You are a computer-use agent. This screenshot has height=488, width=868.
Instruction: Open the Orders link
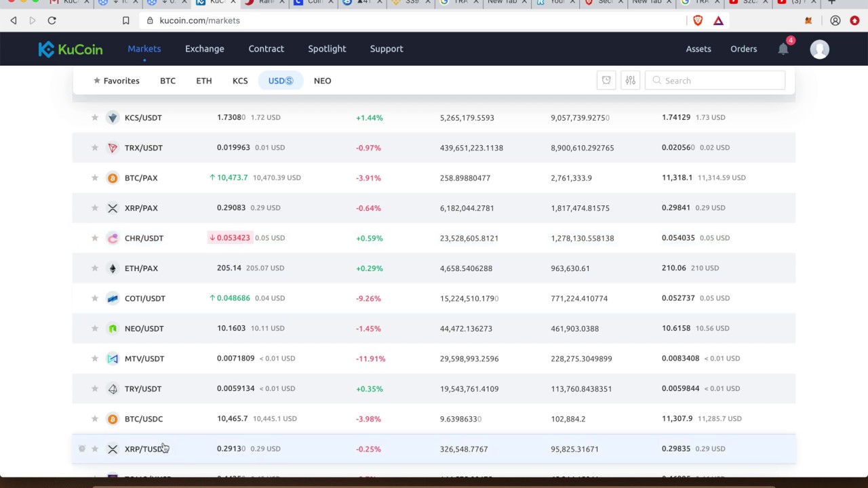pos(744,49)
